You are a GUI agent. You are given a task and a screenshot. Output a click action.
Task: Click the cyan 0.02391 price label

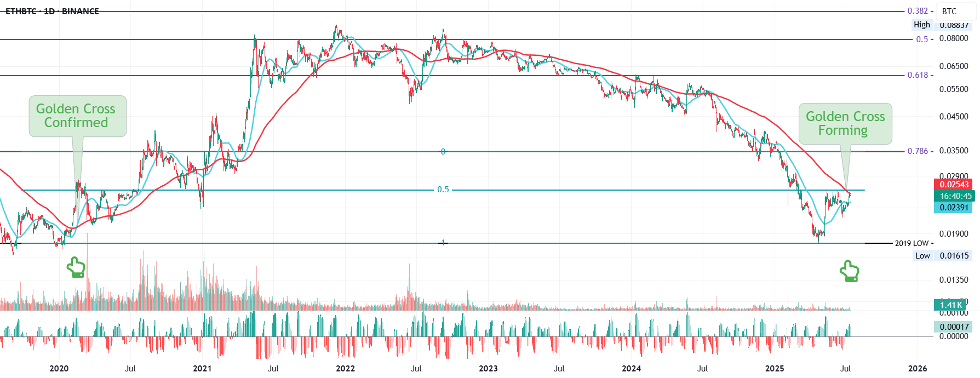click(953, 208)
